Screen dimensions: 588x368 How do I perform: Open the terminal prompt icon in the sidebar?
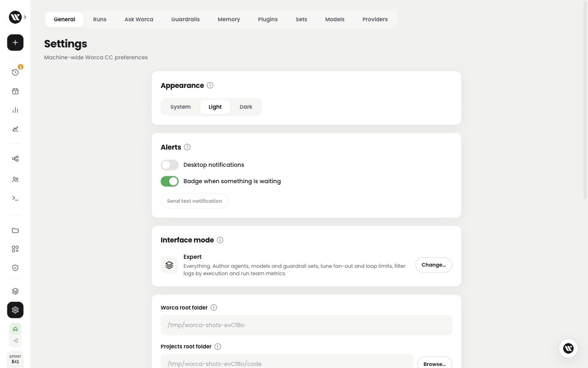coord(15,198)
